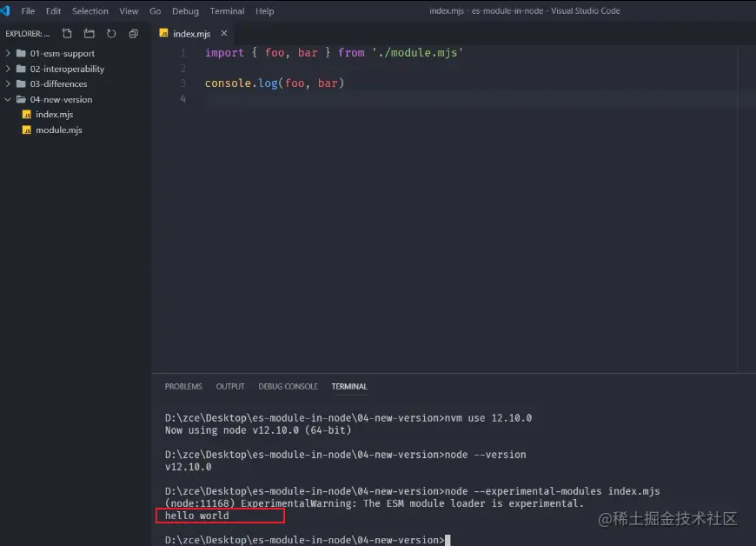Switch to the PROBLEMS panel tab

pos(183,386)
